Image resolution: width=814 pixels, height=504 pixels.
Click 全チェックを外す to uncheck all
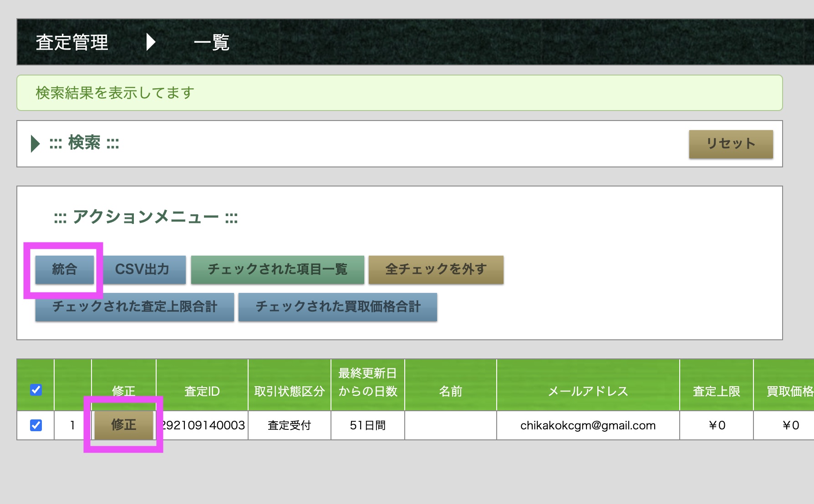coord(436,269)
